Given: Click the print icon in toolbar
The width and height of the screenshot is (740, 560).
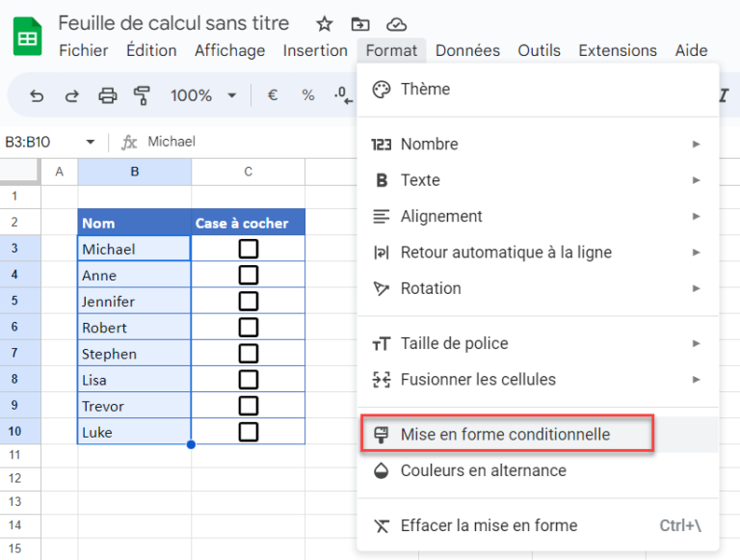Looking at the screenshot, I should pos(107,95).
